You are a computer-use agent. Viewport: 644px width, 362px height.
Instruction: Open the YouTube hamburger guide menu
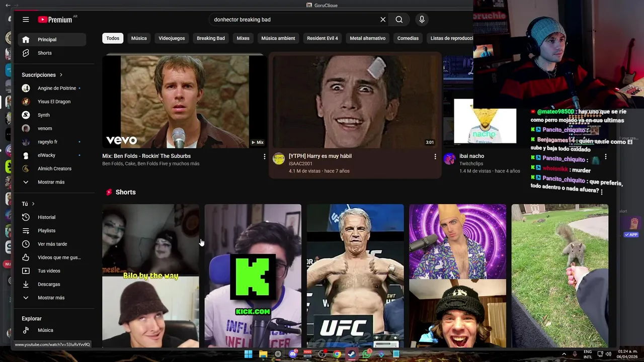pyautogui.click(x=26, y=20)
